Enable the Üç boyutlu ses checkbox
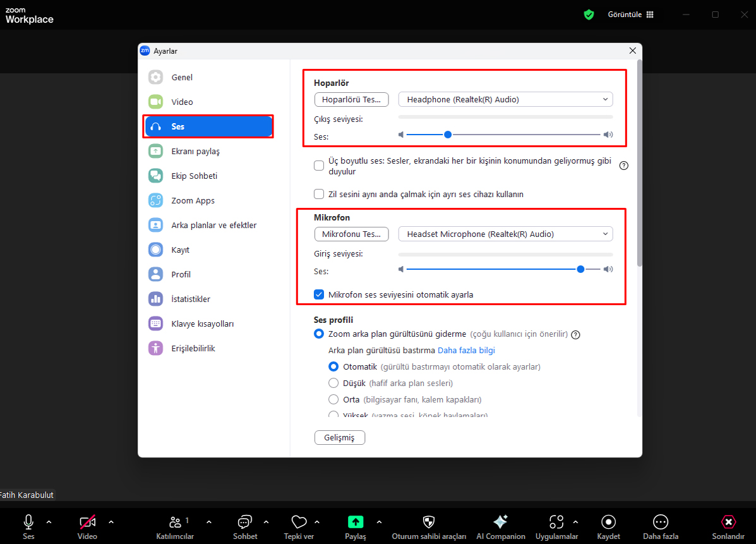756x544 pixels. (x=319, y=166)
